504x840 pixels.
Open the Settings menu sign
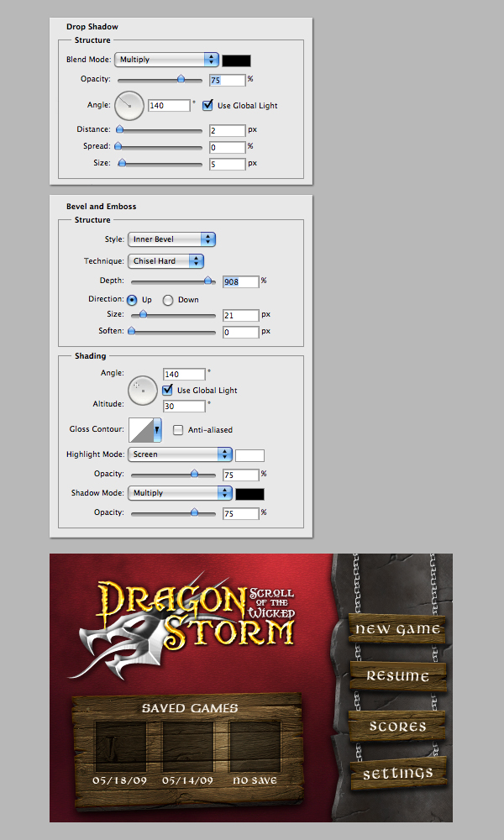tap(398, 773)
